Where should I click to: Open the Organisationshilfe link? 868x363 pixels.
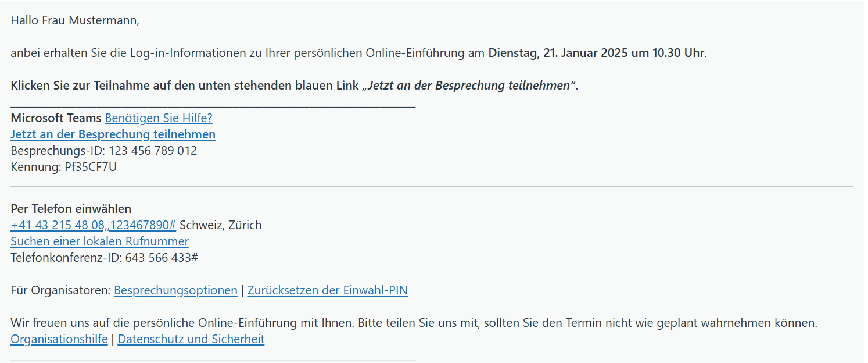point(59,339)
